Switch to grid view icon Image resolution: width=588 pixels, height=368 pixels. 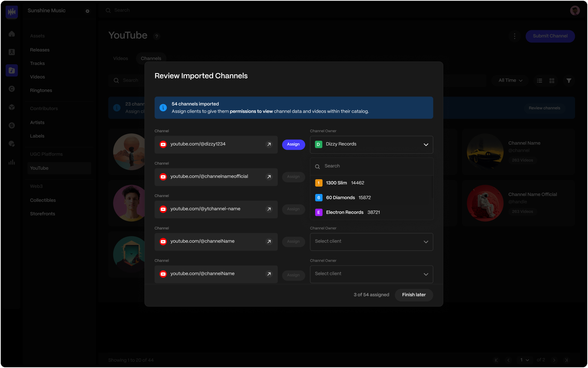coord(552,81)
